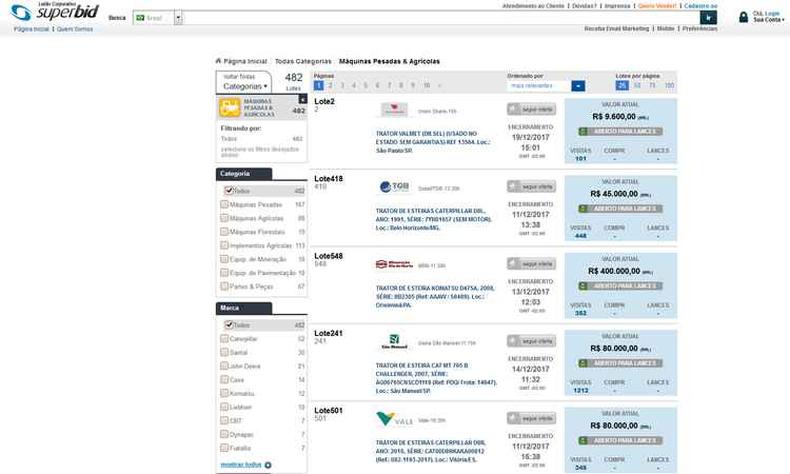
Task: Click the seguir oferta button for Lote501
Action: [x=532, y=418]
